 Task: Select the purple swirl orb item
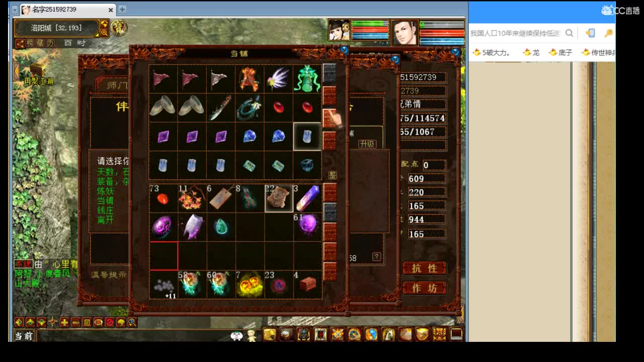[x=163, y=227]
